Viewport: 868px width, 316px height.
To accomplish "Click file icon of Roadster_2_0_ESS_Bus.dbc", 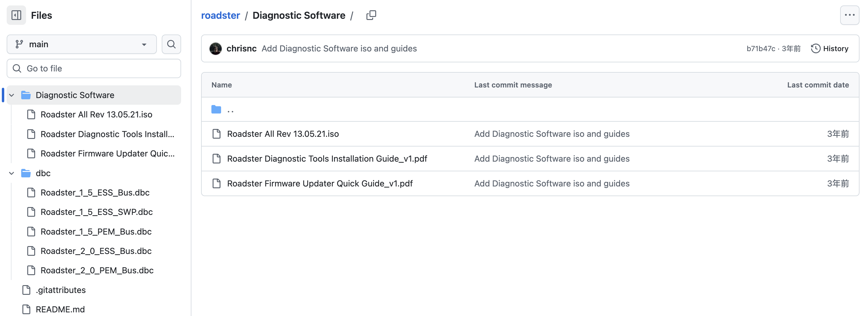I will 31,251.
